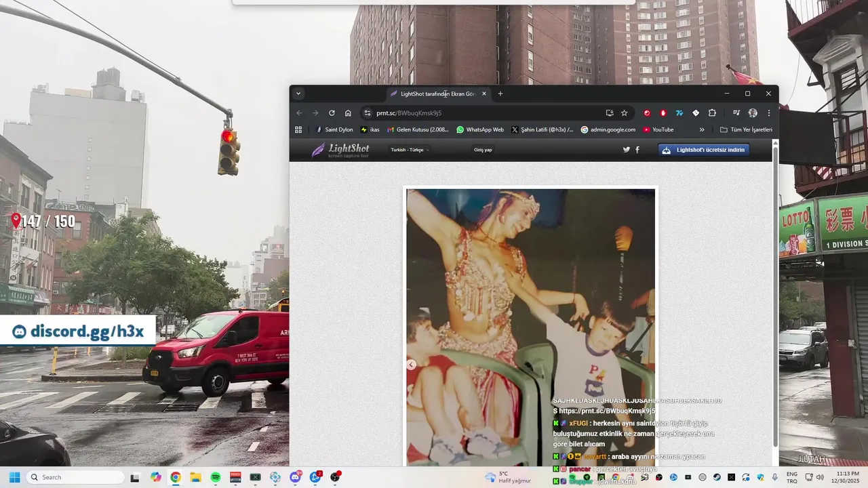Open the WhatsApp Web bookmark
Viewport: 868px width, 488px height.
(x=480, y=129)
